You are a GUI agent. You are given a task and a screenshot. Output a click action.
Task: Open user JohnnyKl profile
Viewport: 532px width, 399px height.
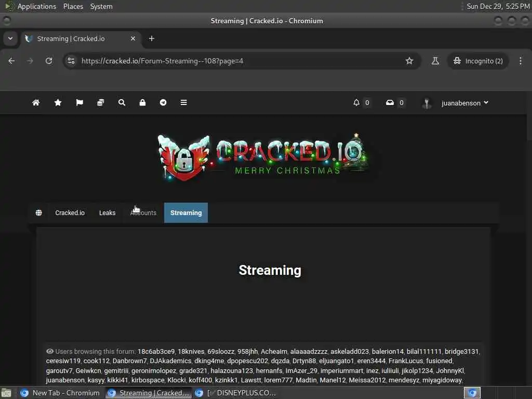[449, 370]
